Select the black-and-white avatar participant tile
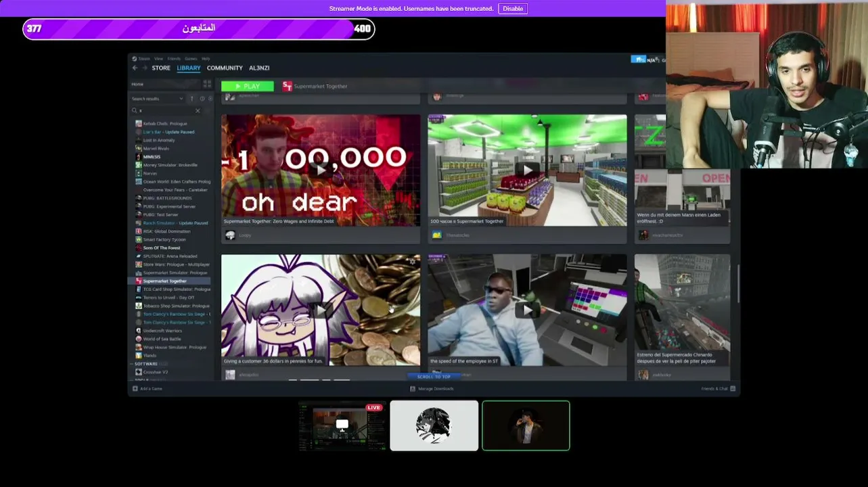Image resolution: width=868 pixels, height=487 pixels. tap(434, 425)
